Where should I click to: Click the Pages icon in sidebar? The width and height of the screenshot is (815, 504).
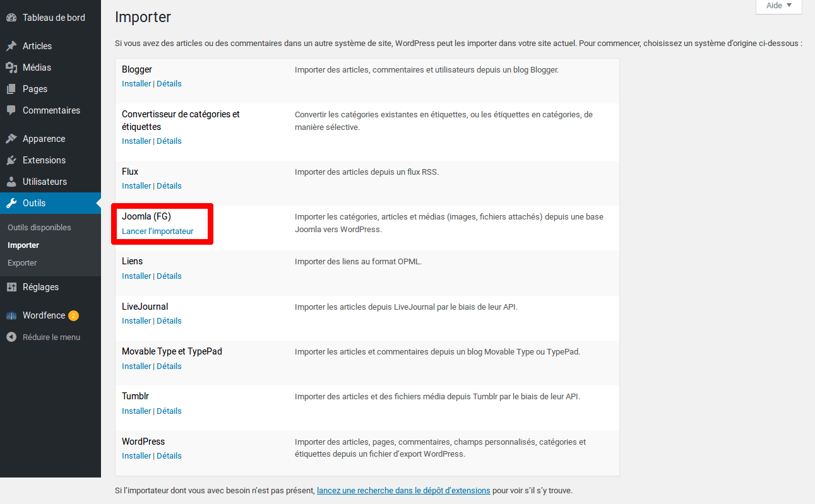click(x=11, y=88)
